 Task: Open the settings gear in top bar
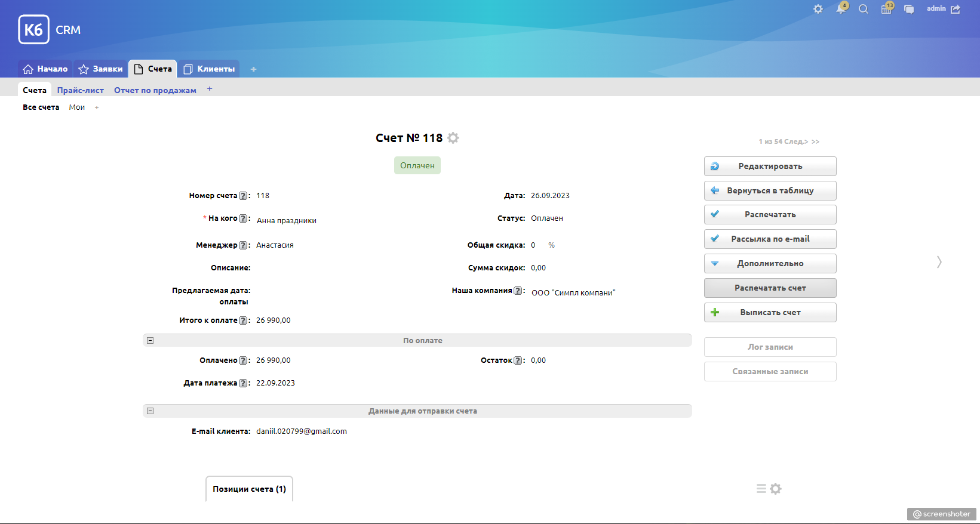click(818, 9)
